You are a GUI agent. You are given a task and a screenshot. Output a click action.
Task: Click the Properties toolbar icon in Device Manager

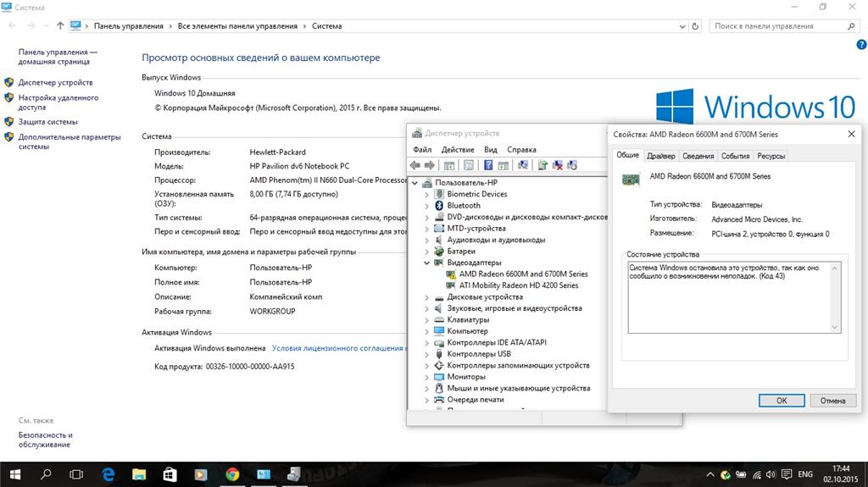click(x=469, y=165)
